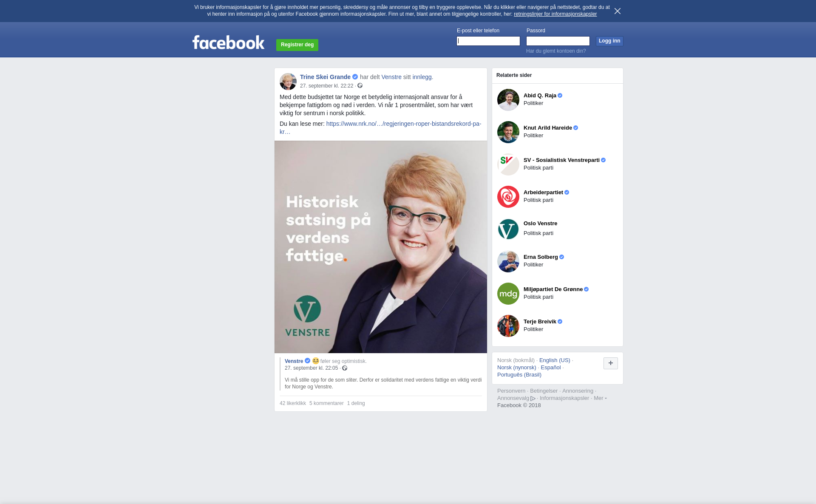Click shared post timestamp 27. september kl. 22:05
This screenshot has height=504, width=816.
pos(311,368)
